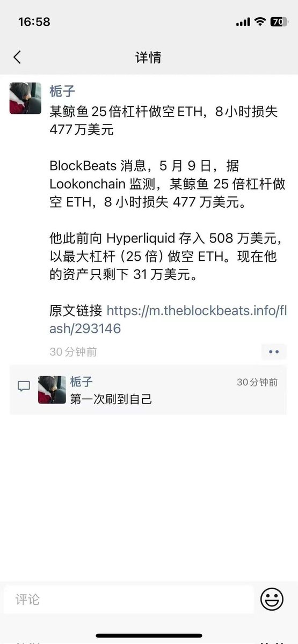Open the two-dot more options button
Viewport: 298px width, 644px height.
[274, 352]
